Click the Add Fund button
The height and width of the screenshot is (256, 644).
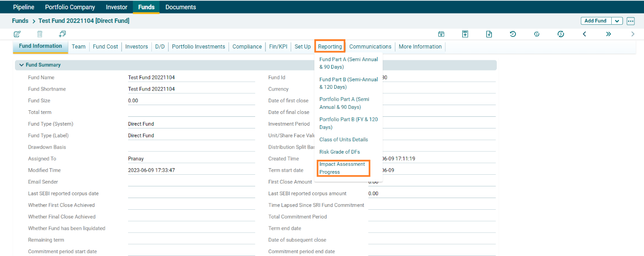595,21
